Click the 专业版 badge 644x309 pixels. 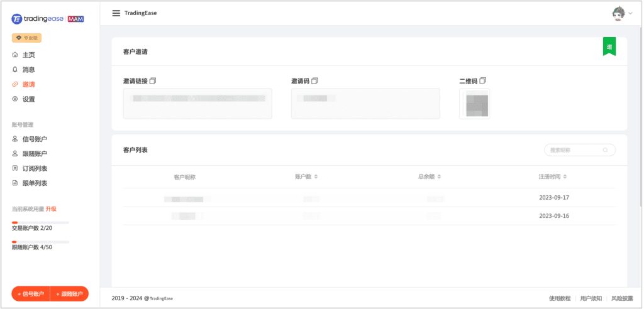coord(26,38)
